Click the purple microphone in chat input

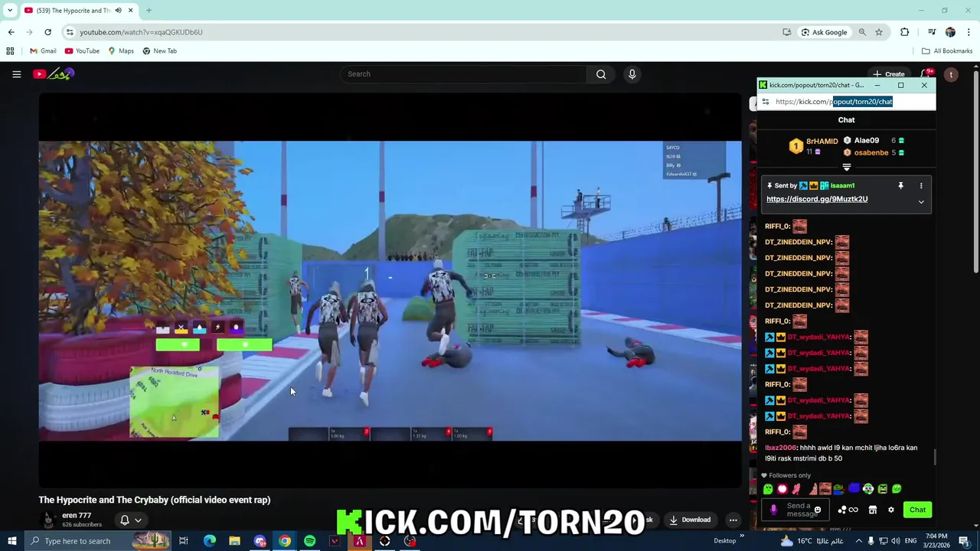coord(773,510)
